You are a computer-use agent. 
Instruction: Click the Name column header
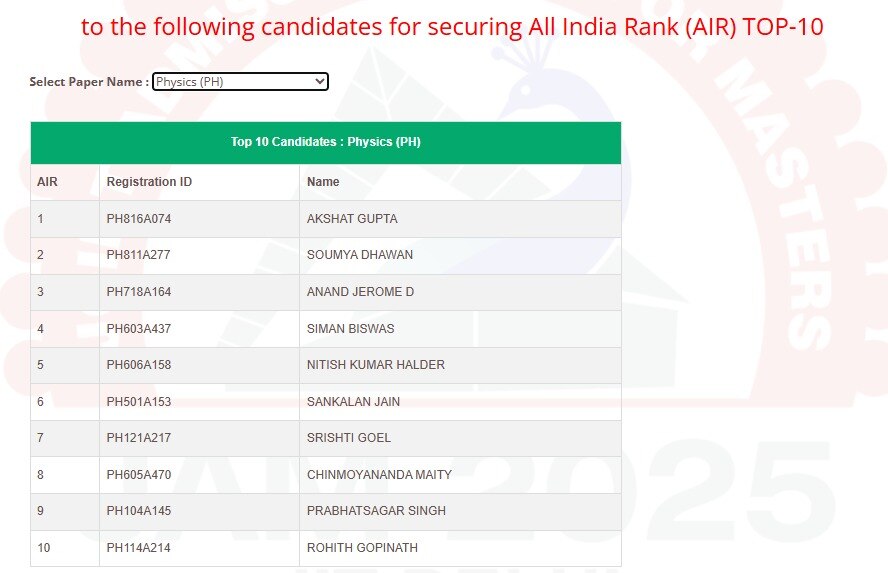click(323, 182)
